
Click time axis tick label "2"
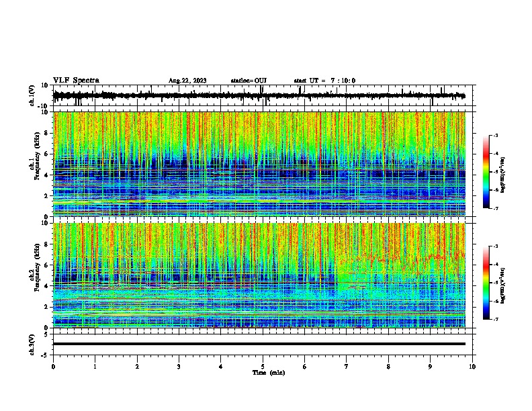tap(137, 367)
